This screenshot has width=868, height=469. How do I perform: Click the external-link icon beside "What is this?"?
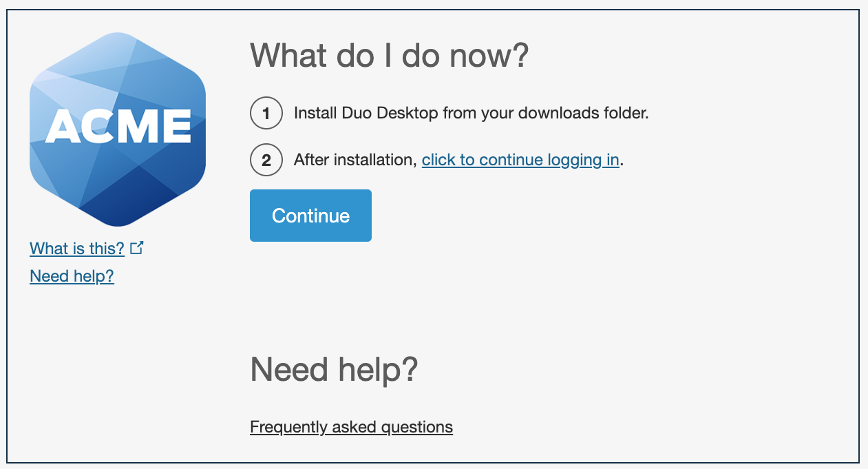pos(137,247)
